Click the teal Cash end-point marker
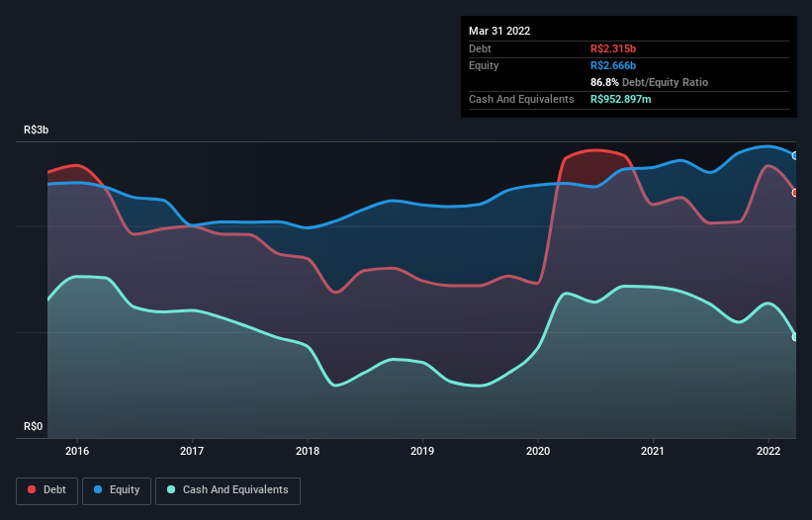This screenshot has height=520, width=812. [x=795, y=337]
